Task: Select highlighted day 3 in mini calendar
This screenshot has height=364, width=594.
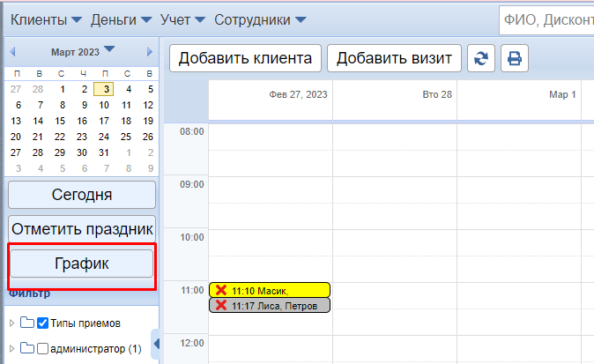Action: click(104, 89)
